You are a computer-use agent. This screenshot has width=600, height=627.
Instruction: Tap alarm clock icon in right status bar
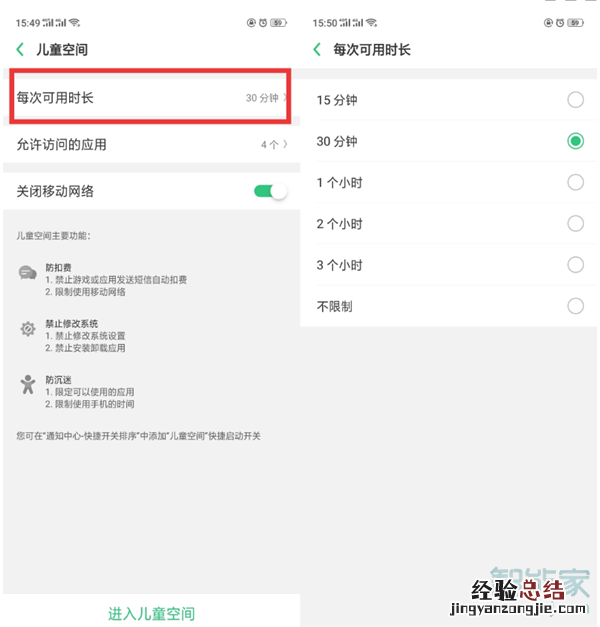560,23
